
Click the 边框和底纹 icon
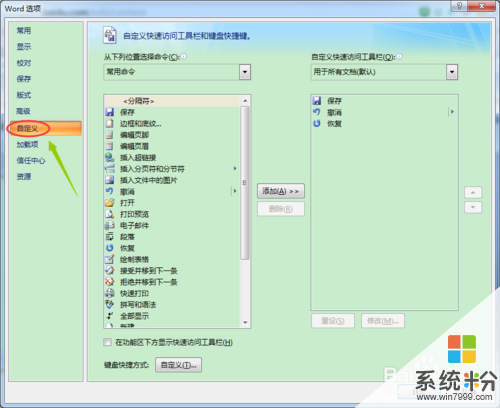coord(110,124)
